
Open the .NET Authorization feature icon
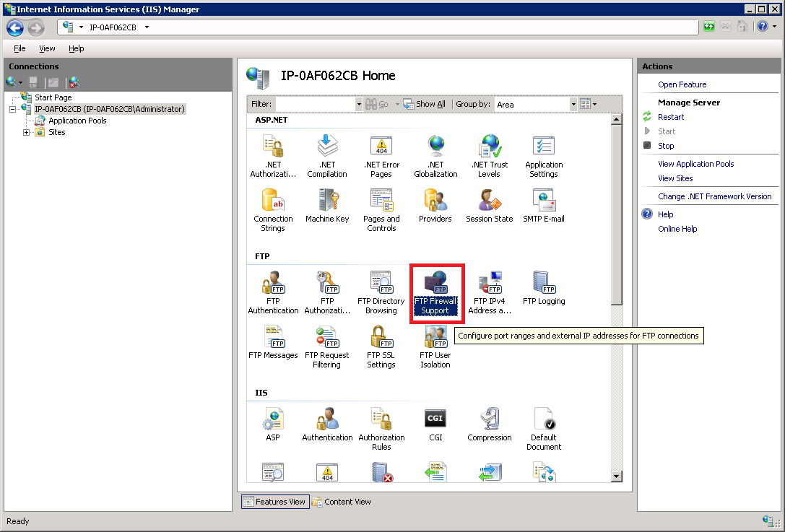point(273,156)
